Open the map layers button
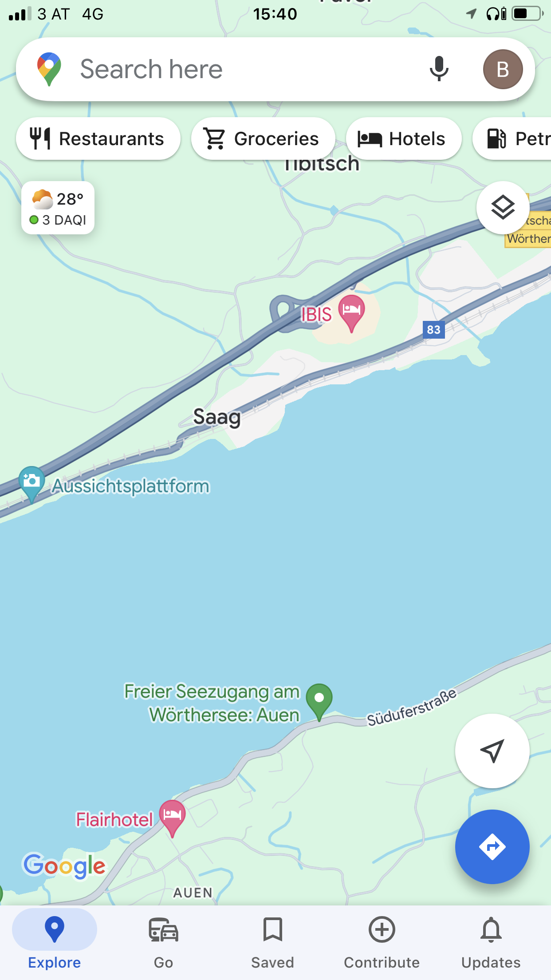The width and height of the screenshot is (551, 980). tap(503, 208)
